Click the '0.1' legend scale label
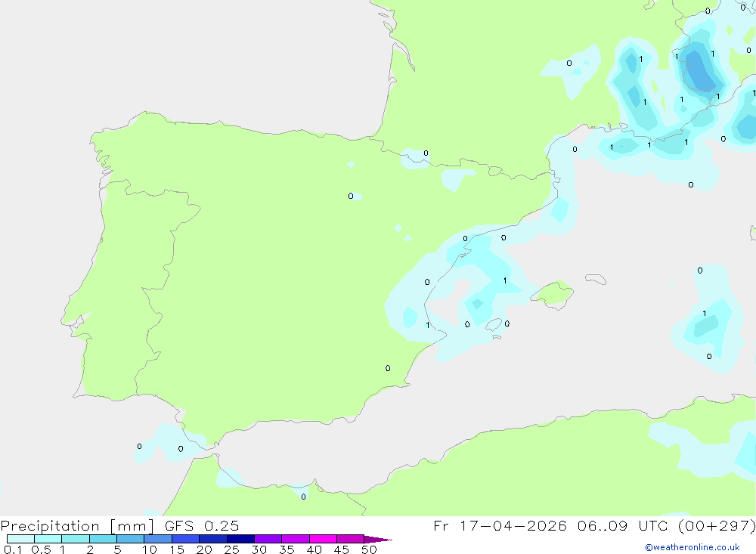The height and width of the screenshot is (554, 756). point(13,549)
